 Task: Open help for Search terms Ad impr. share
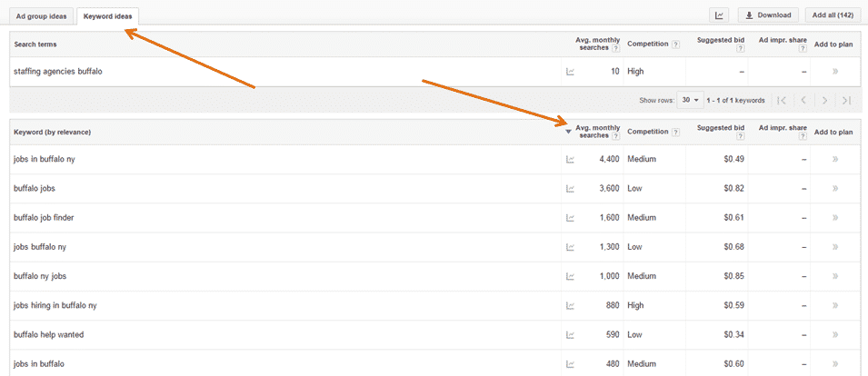pyautogui.click(x=803, y=49)
